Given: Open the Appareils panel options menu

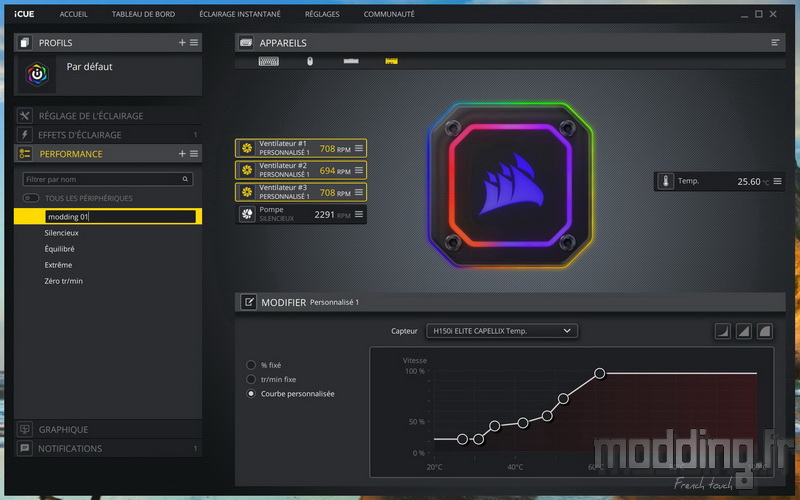Looking at the screenshot, I should pos(775,43).
